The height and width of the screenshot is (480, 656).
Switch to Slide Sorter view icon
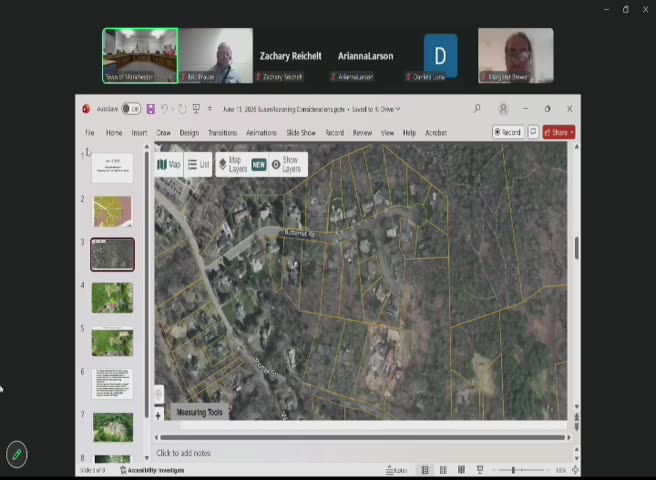[443, 470]
